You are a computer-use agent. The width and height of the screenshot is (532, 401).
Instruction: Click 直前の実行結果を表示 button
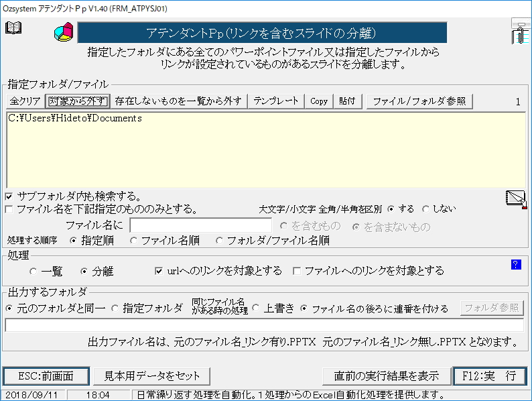381,376
